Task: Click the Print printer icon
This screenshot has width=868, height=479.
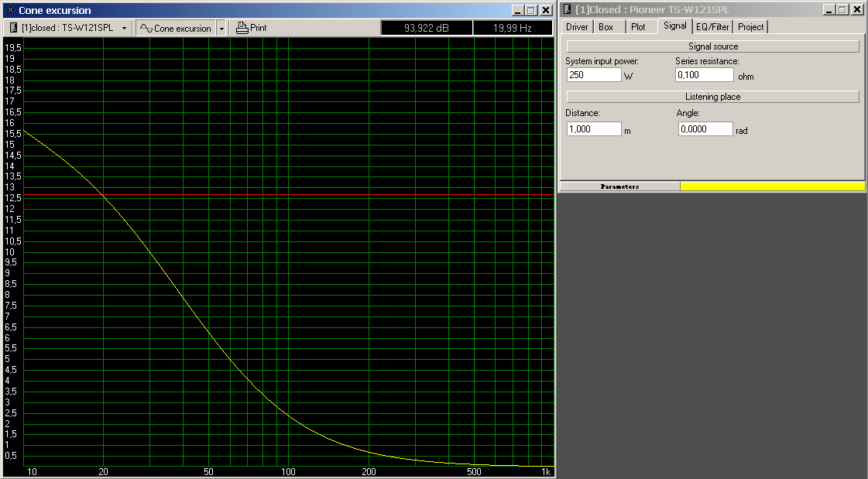Action: [x=242, y=28]
